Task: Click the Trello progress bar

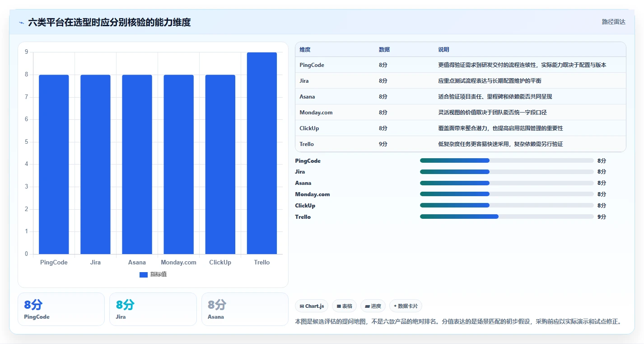Action: pos(507,217)
